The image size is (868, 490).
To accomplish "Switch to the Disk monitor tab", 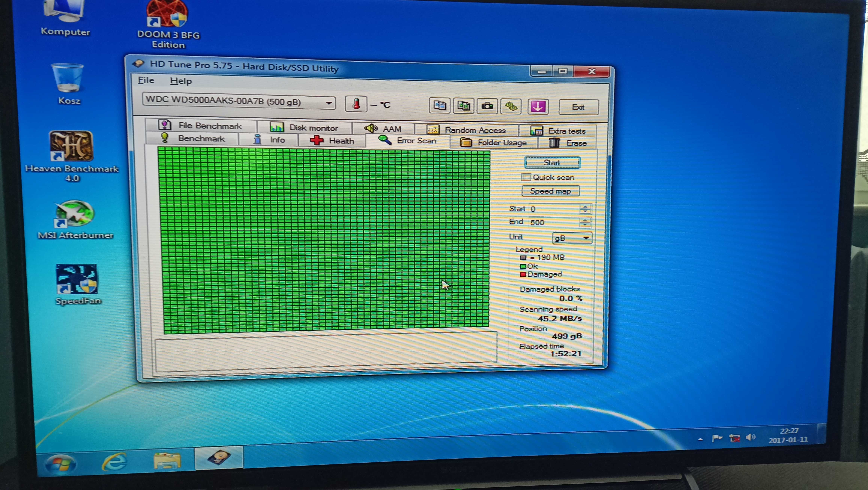I will (x=305, y=127).
